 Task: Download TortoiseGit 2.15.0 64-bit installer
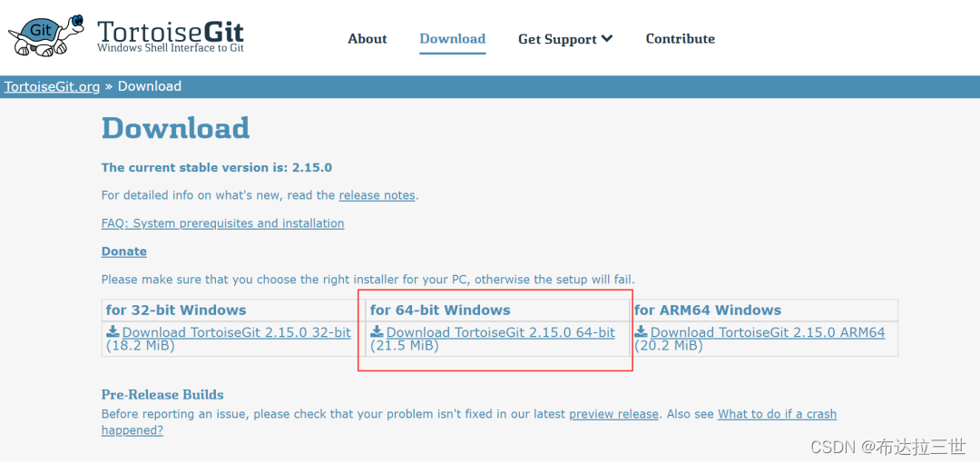click(x=501, y=332)
